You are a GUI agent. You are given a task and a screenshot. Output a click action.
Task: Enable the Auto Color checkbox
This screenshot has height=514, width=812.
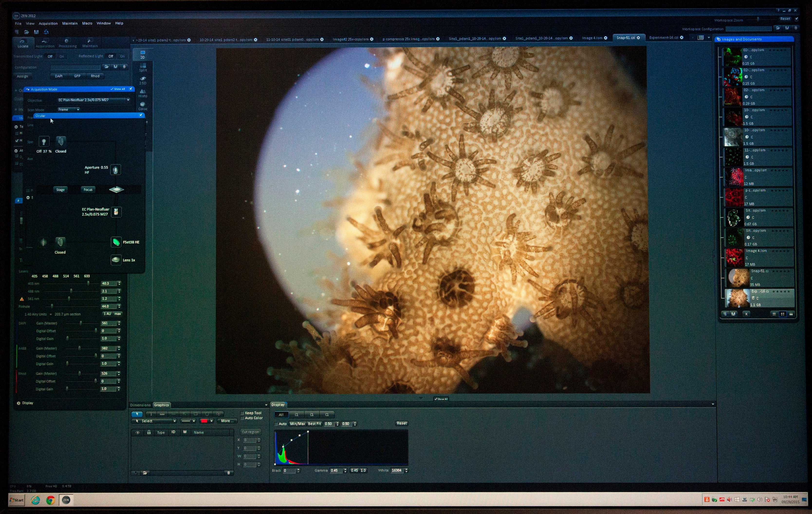[x=242, y=418]
